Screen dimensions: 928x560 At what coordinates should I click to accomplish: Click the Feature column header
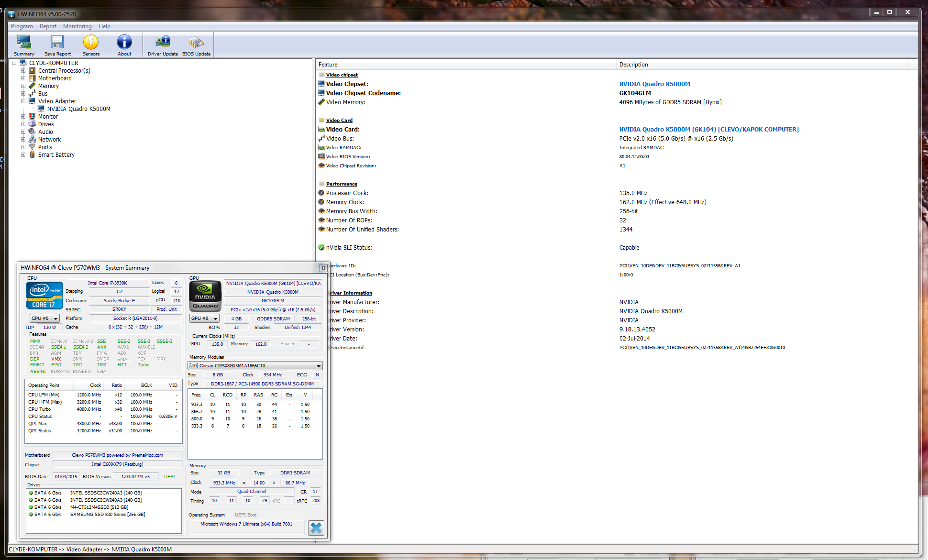click(x=328, y=65)
